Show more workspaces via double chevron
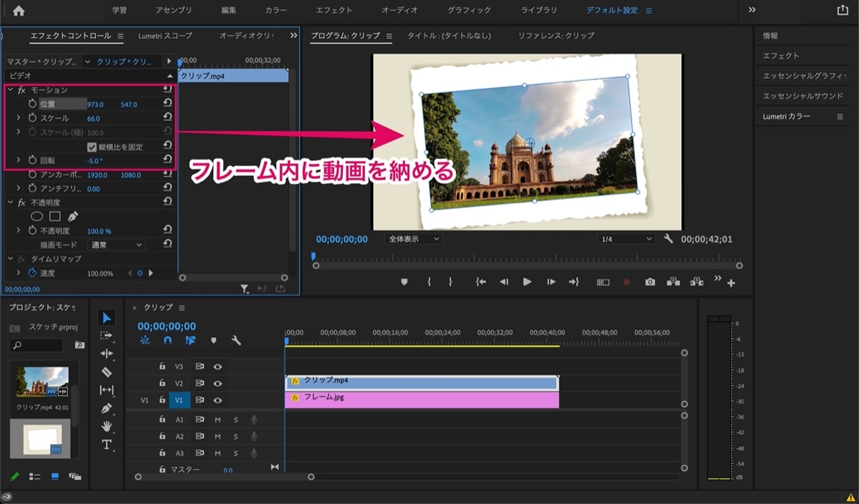 pyautogui.click(x=752, y=10)
